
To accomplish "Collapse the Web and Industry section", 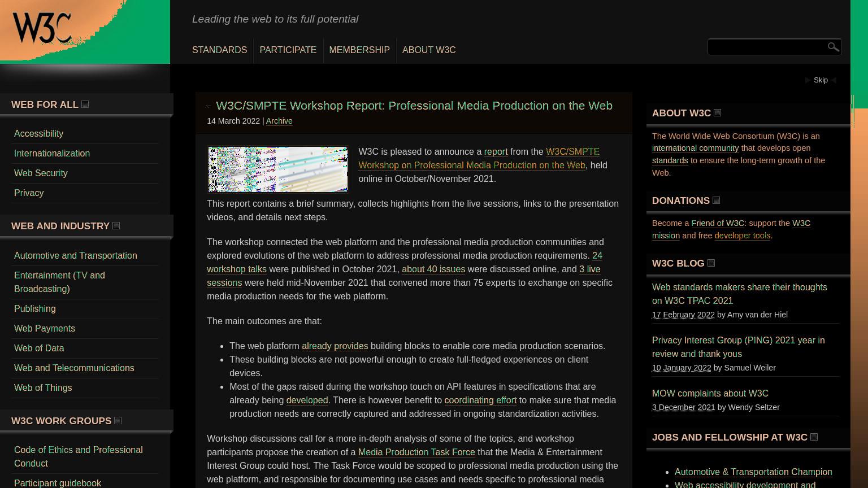I will coord(116,226).
